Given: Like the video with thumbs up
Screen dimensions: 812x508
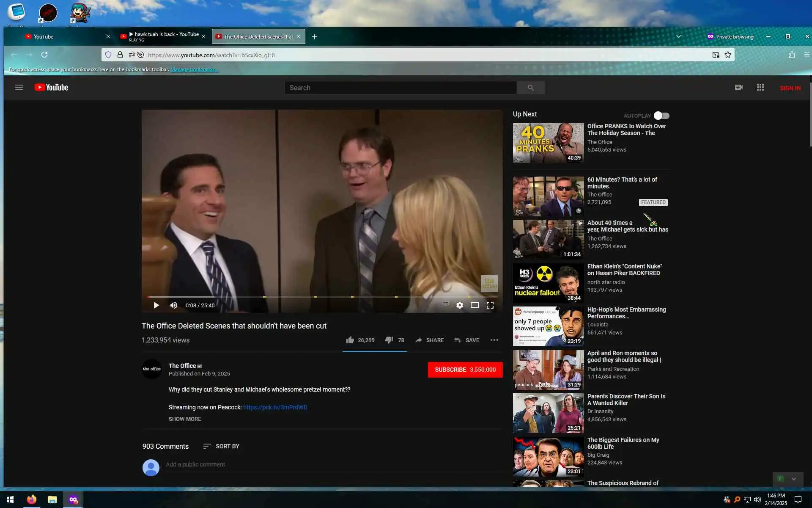Looking at the screenshot, I should point(350,340).
